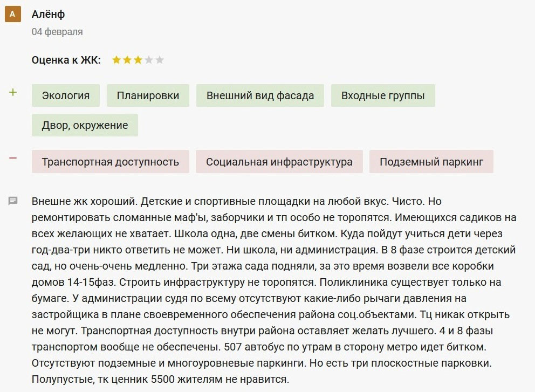Click the review text paragraph
535x392 pixels.
(274, 290)
